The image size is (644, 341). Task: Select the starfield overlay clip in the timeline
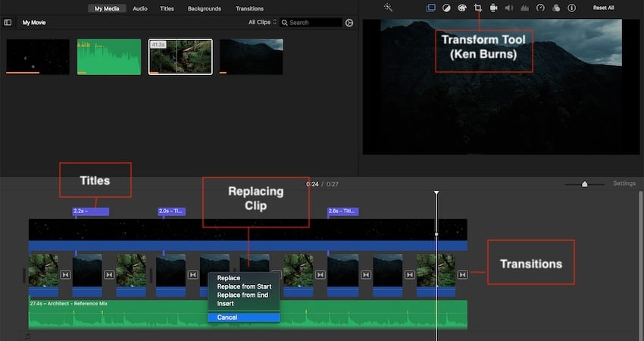pos(248,235)
